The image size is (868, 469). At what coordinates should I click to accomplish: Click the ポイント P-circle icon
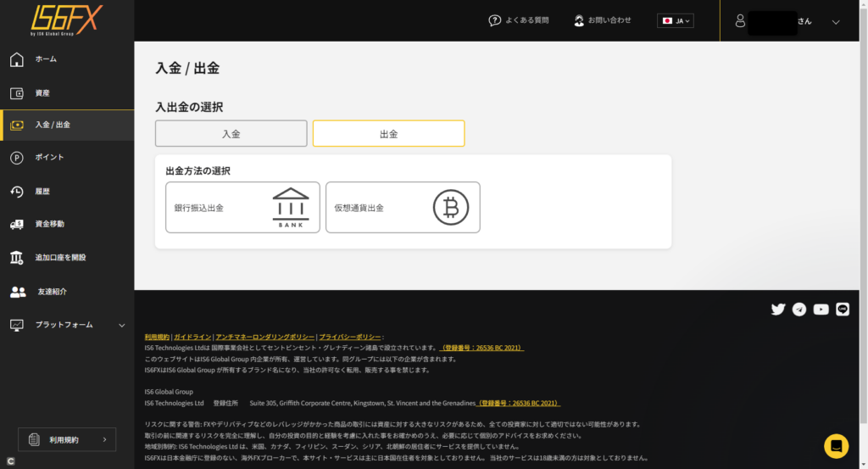(17, 158)
